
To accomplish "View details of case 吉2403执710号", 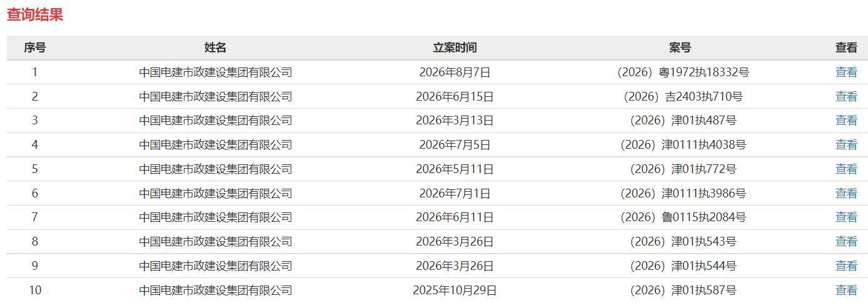I will (x=846, y=96).
